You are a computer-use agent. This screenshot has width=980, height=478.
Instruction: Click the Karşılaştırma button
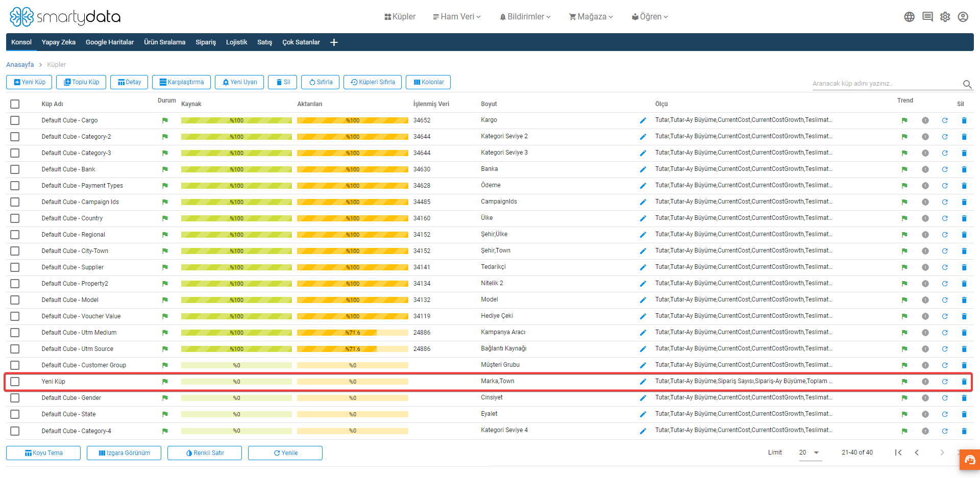point(181,82)
